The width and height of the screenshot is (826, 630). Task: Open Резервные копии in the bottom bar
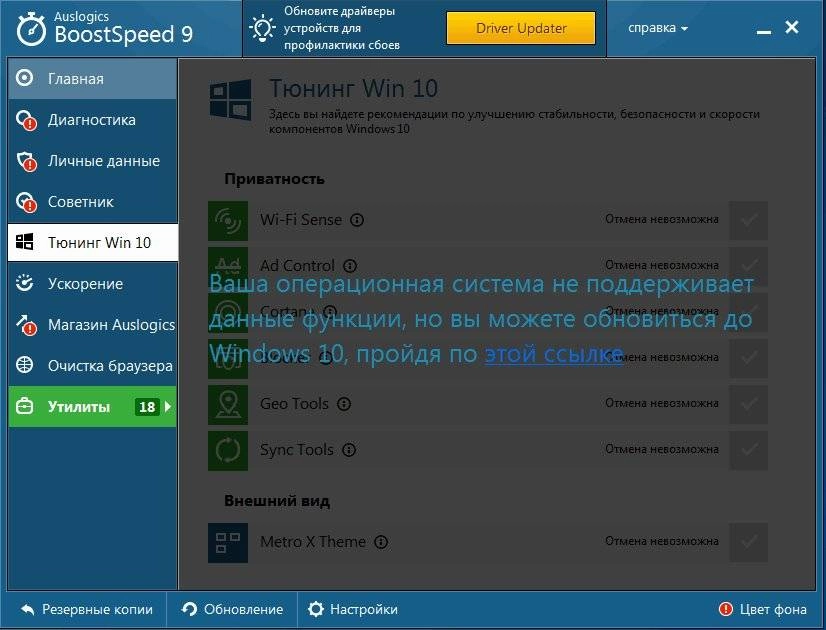tap(87, 609)
